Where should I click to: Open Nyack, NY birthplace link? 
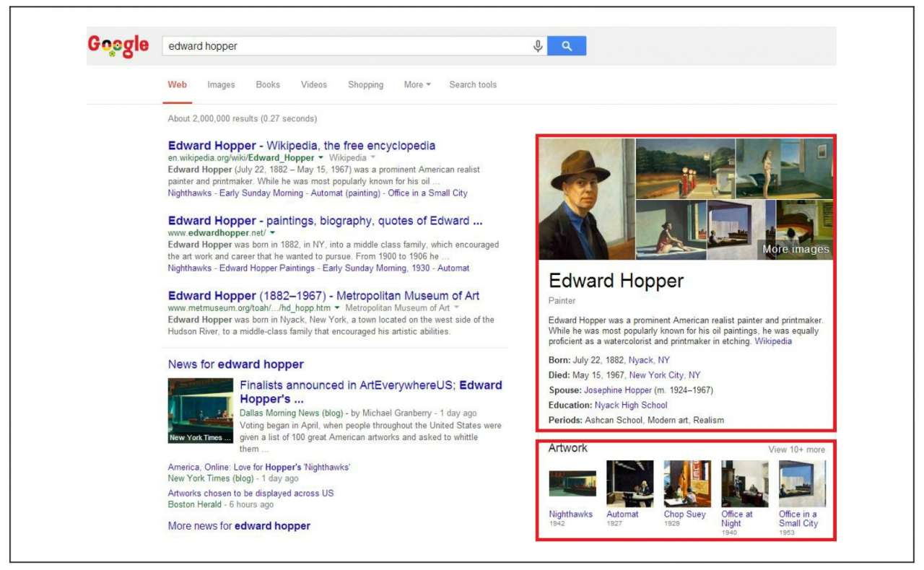click(x=649, y=360)
